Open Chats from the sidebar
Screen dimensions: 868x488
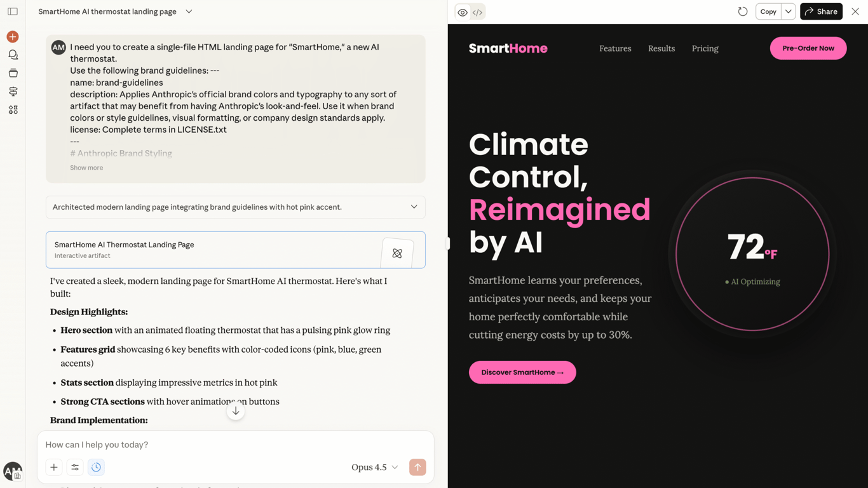click(x=12, y=55)
